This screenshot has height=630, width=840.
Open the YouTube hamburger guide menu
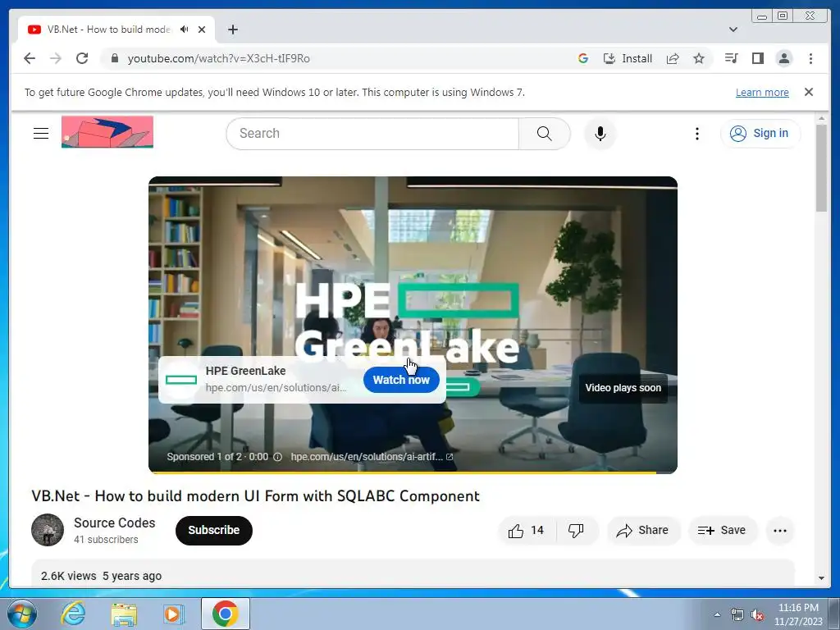click(41, 134)
